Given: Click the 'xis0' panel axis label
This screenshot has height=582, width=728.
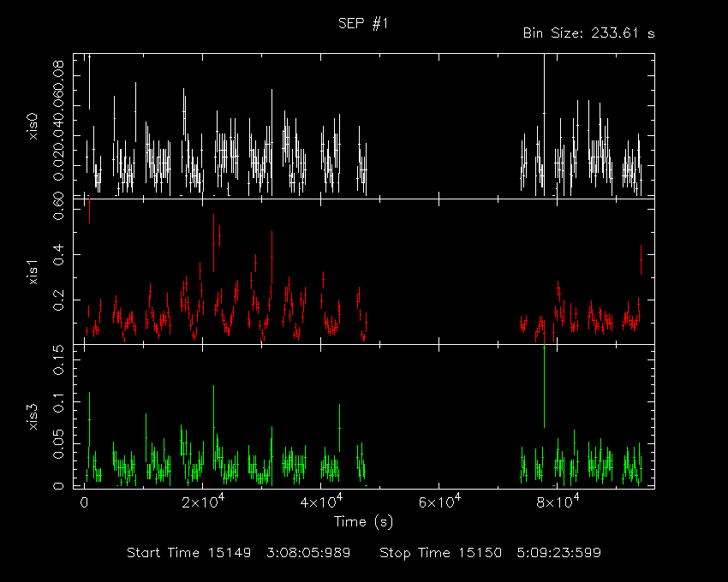Looking at the screenshot, I should (33, 126).
